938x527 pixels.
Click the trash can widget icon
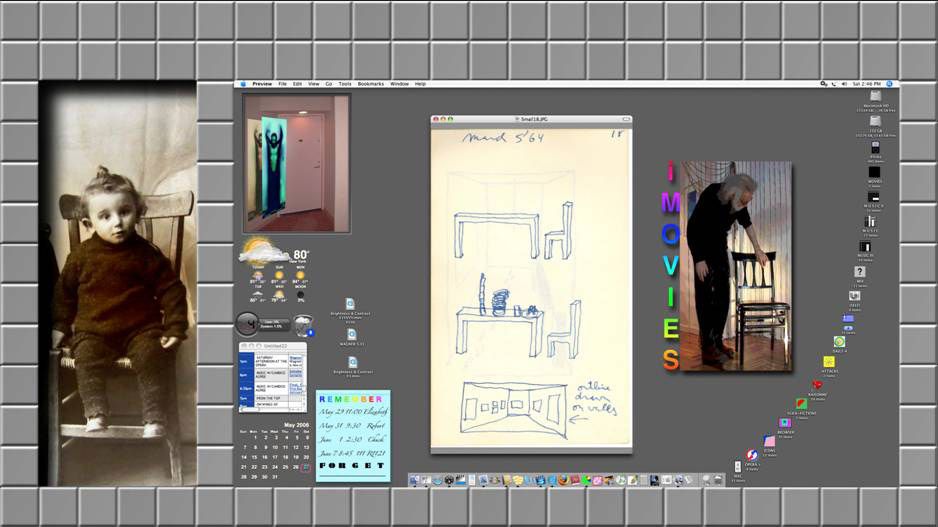pos(303,323)
